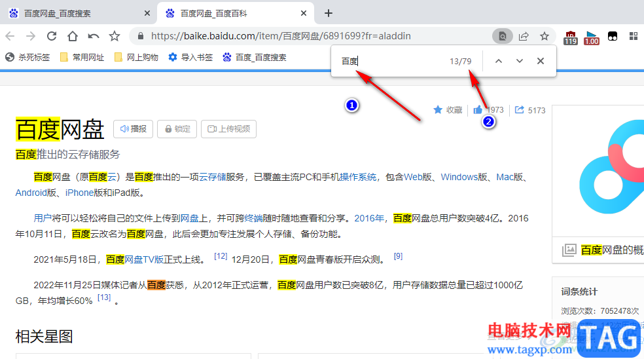Open 常用网址 bookmark folder
The image size is (644, 359).
coord(82,58)
